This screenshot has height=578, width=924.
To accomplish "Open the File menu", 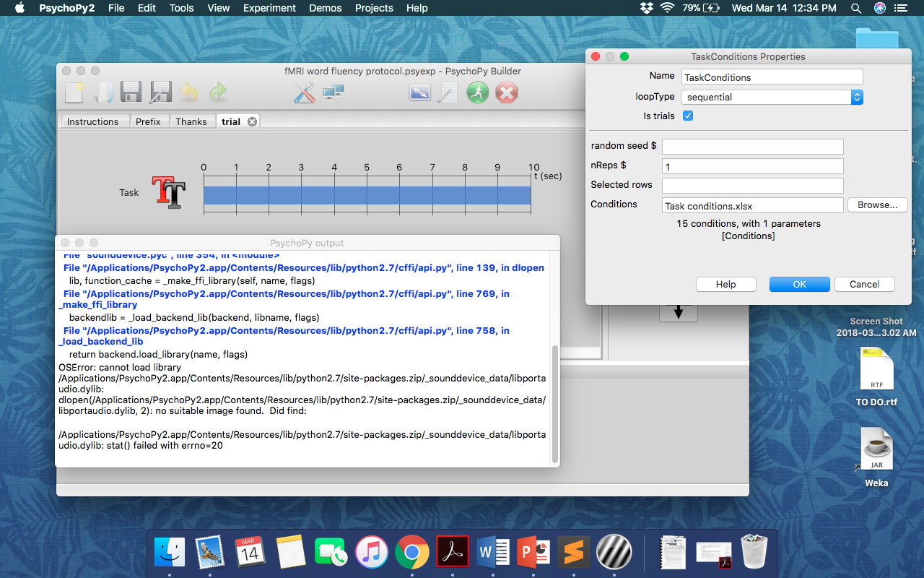I will (x=116, y=8).
